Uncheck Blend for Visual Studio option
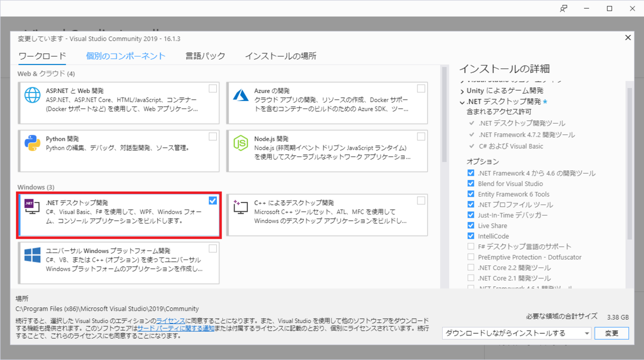Screen dimensions: 644x360 coord(471,184)
